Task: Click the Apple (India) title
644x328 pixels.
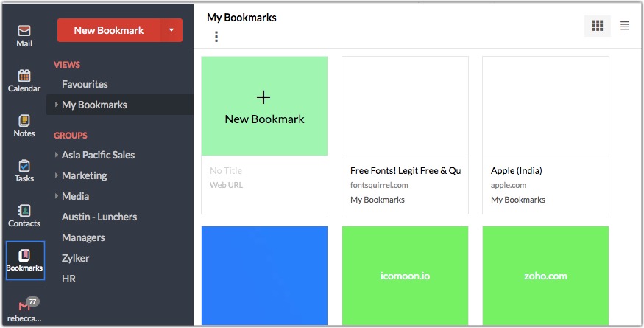Action: [516, 170]
